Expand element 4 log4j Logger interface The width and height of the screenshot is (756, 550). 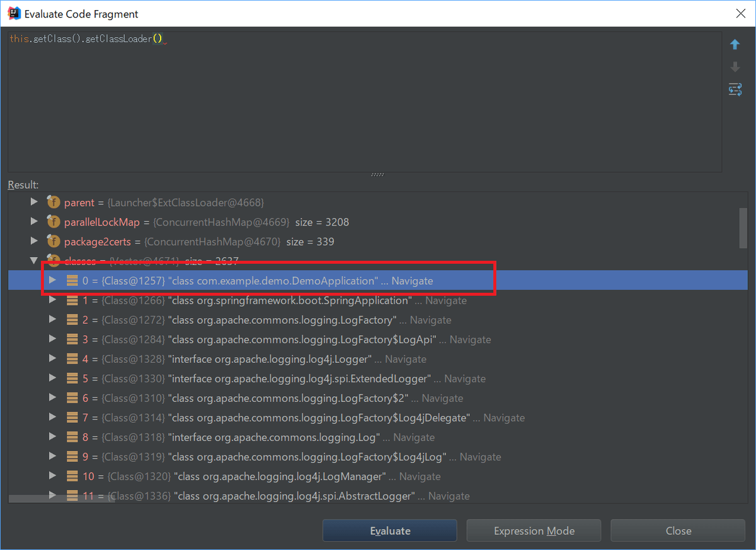[x=53, y=359]
